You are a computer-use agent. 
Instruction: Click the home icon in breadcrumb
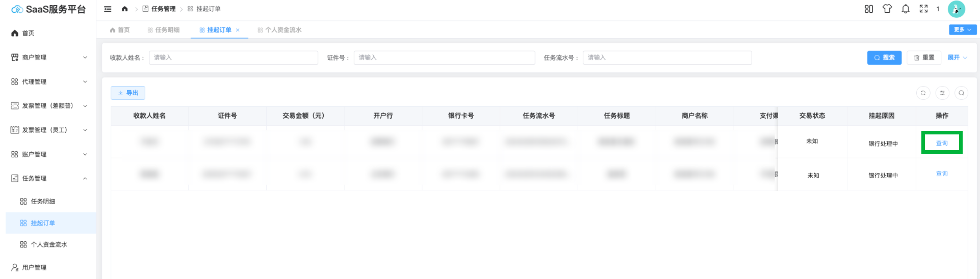124,9
